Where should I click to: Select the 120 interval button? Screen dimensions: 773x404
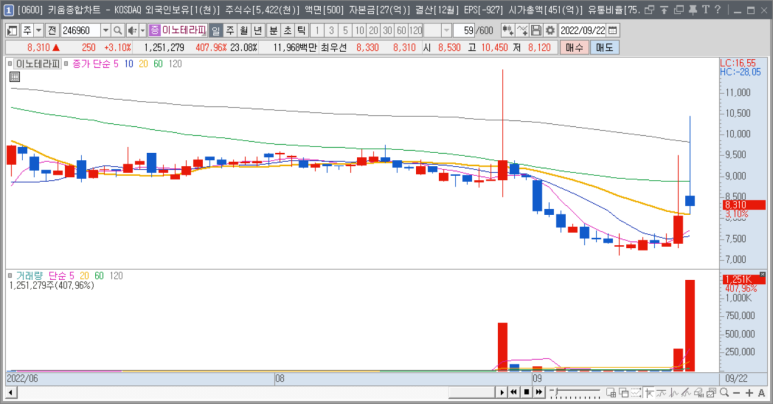tap(416, 31)
